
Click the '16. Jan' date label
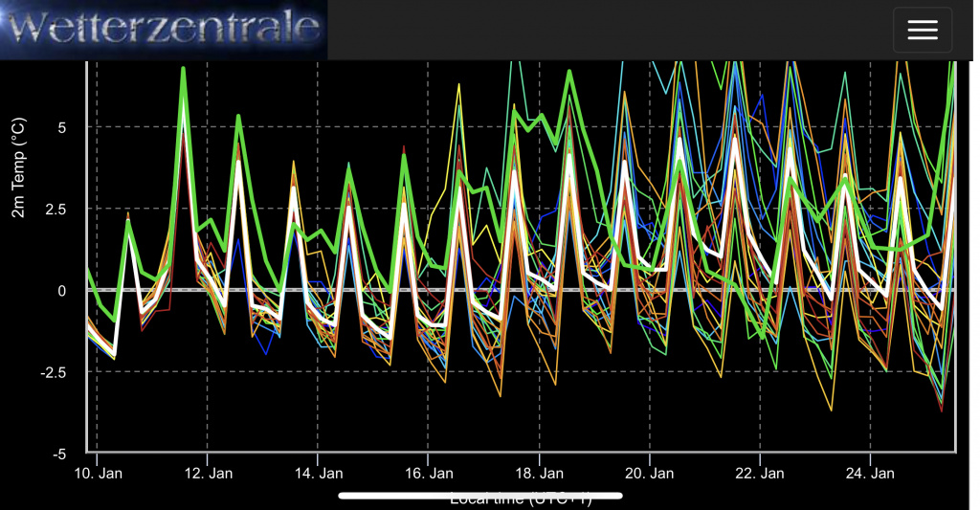point(430,473)
